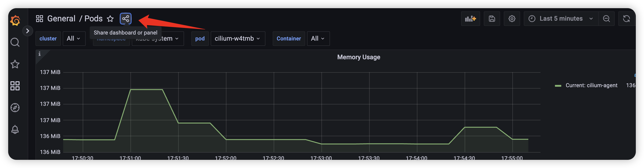Click the Share dashboard or panel icon
Screen dimensions: 644x168
point(126,19)
